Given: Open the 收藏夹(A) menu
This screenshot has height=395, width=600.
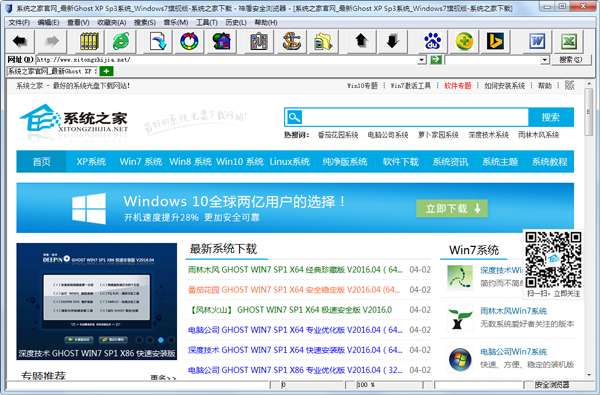Looking at the screenshot, I should pos(111,23).
